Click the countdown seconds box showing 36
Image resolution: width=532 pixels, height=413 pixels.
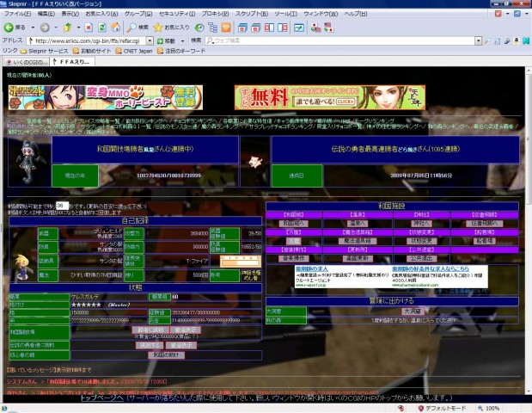pos(62,206)
